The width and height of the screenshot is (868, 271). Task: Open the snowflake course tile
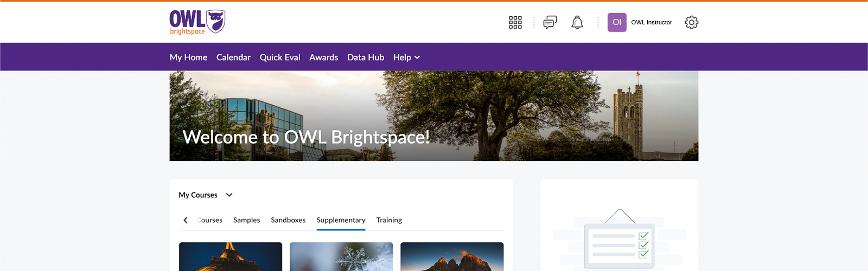pos(341,257)
